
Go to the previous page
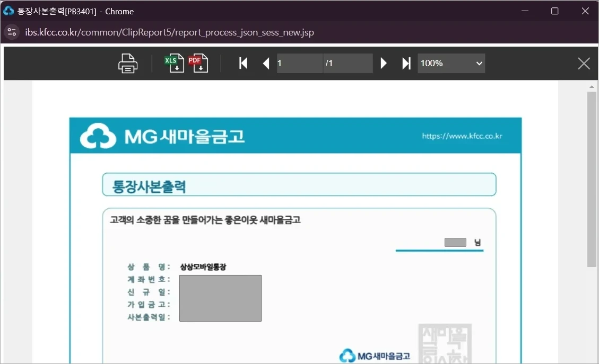(266, 63)
